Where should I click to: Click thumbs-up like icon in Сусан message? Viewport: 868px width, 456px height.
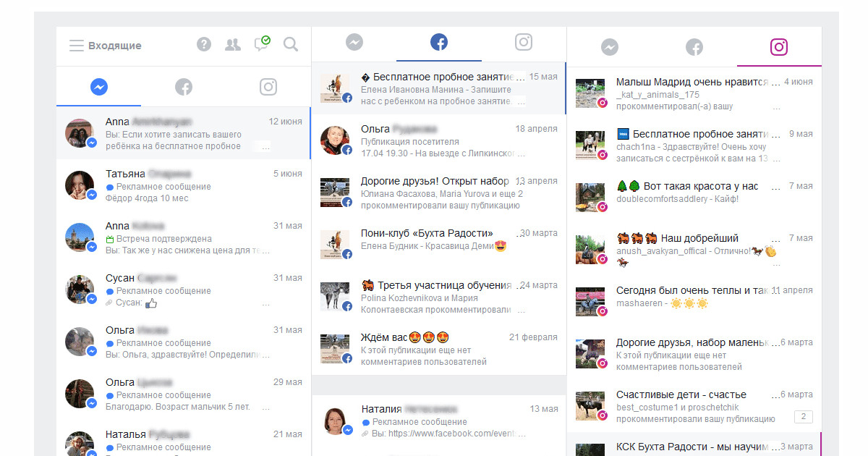[151, 303]
